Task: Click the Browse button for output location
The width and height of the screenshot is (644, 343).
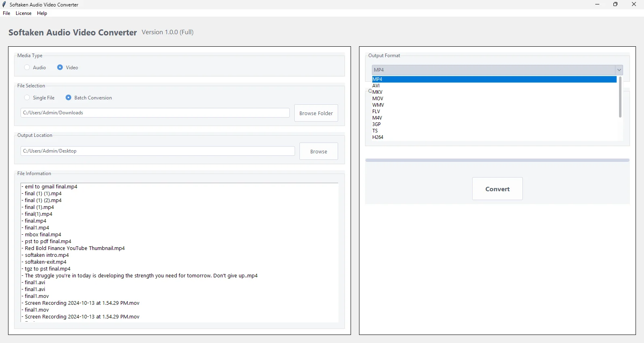Action: [x=318, y=151]
